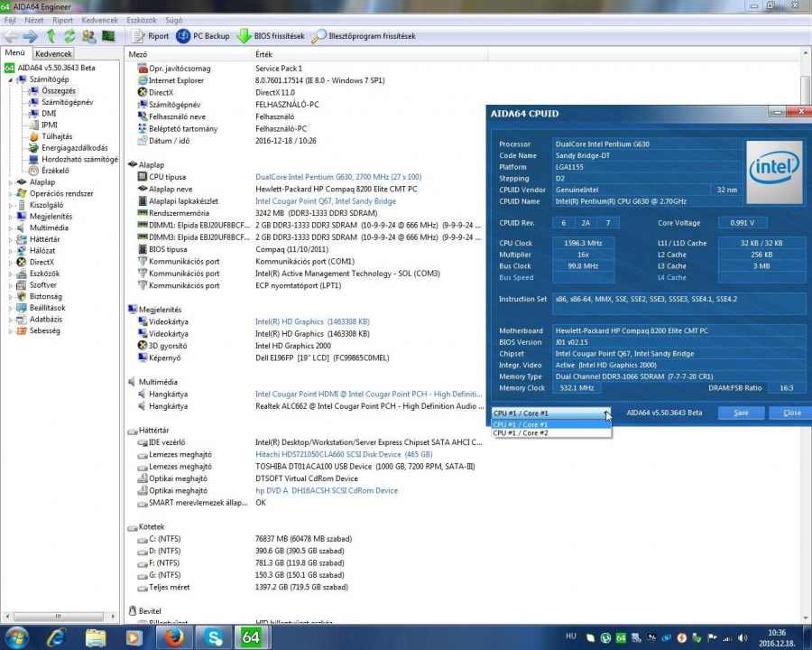
Task: Open Intel Cougar Point HDMI audio link
Action: pyautogui.click(x=368, y=394)
